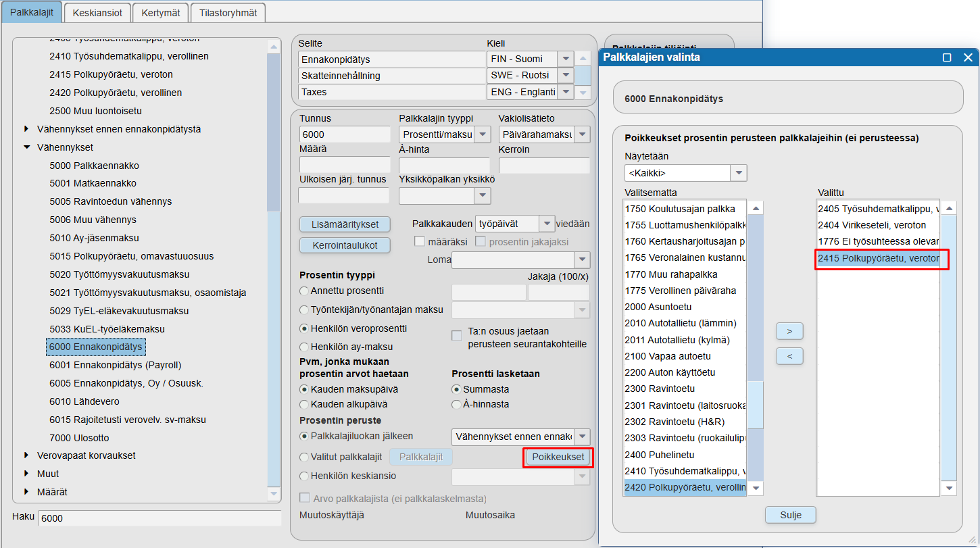
Task: Open the Kertymät tab
Action: tap(160, 13)
